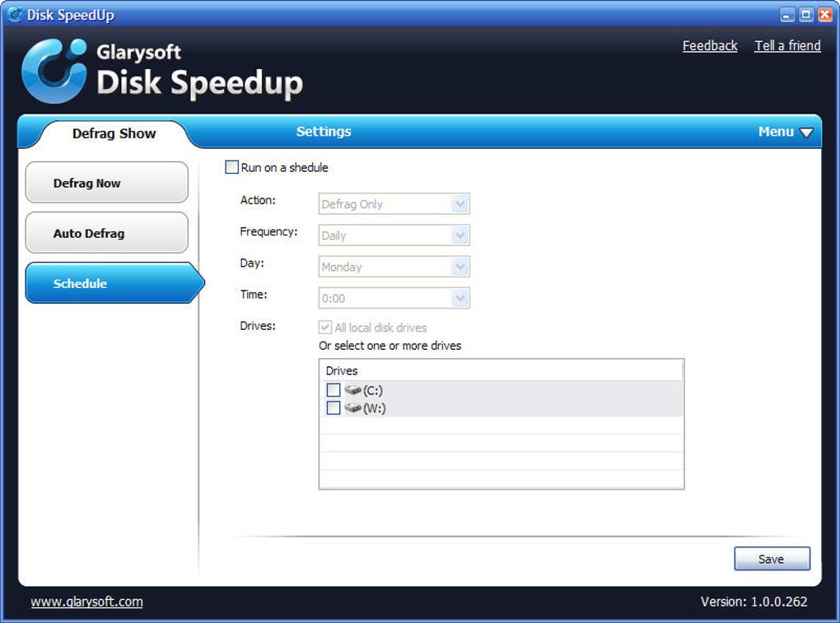Open the Action dropdown showing Defrag Only
840x623 pixels.
(x=394, y=204)
